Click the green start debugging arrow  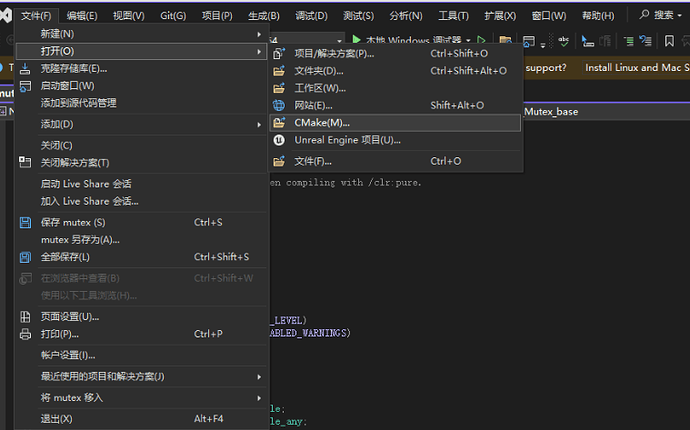click(x=357, y=40)
